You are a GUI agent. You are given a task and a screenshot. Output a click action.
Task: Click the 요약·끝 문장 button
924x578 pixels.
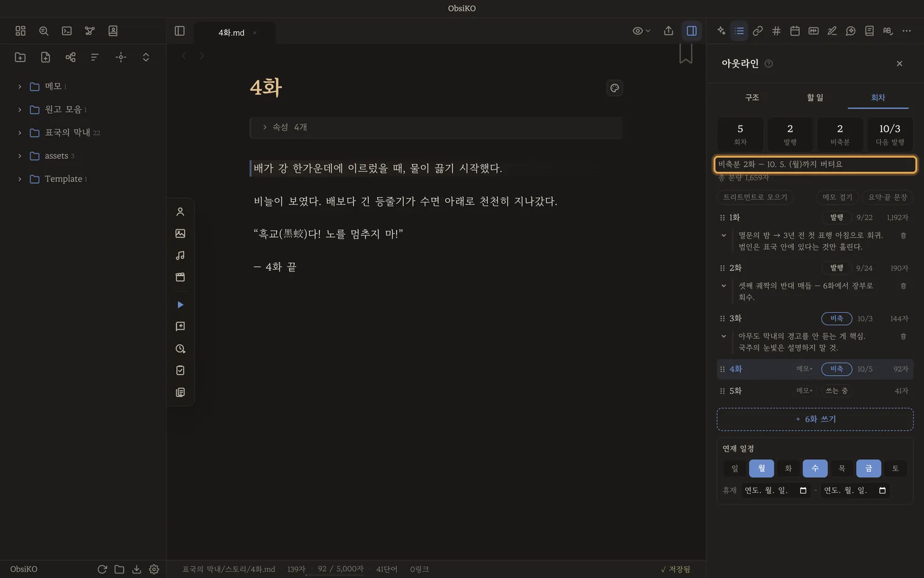[x=888, y=197]
